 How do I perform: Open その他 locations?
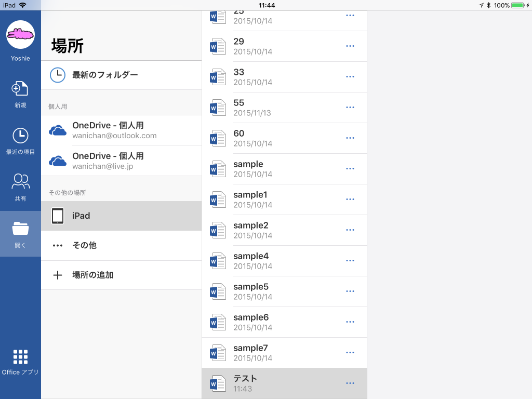point(122,245)
